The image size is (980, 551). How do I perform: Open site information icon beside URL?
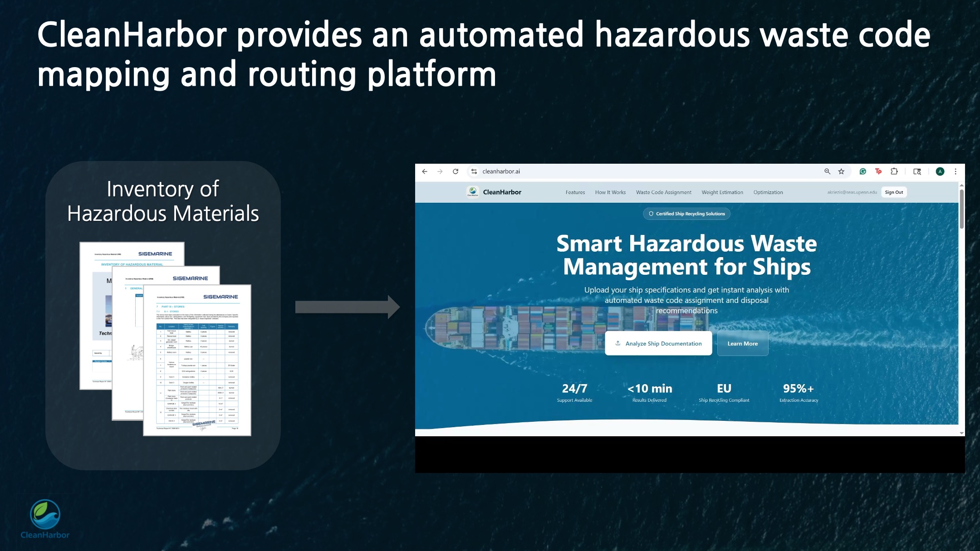tap(474, 171)
